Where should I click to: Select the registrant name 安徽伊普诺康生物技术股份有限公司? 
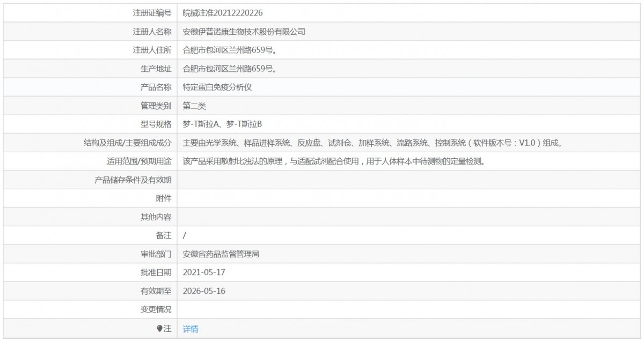tap(244, 32)
